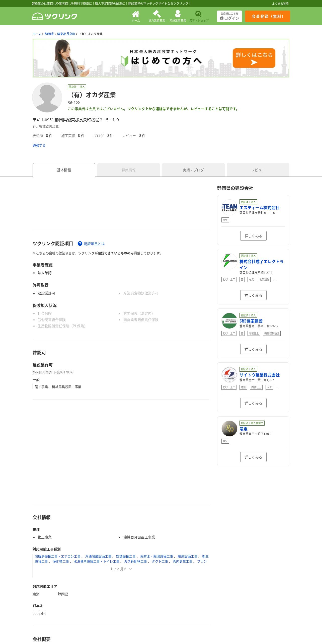Open 株式会社成了エレクトライン name link
The height and width of the screenshot is (644, 322).
tap(262, 264)
